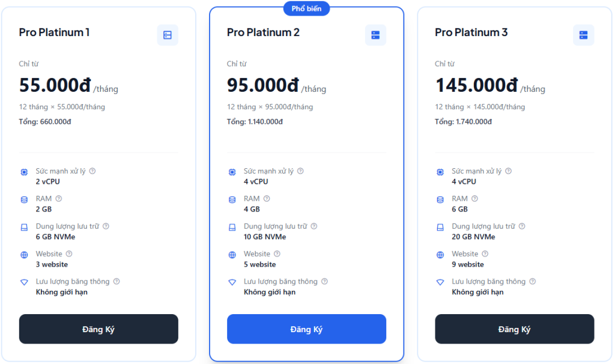Viewport: 615px width, 364px height.
Task: Click help icon beside Website in Pro Platinum 1
Action: (69, 254)
